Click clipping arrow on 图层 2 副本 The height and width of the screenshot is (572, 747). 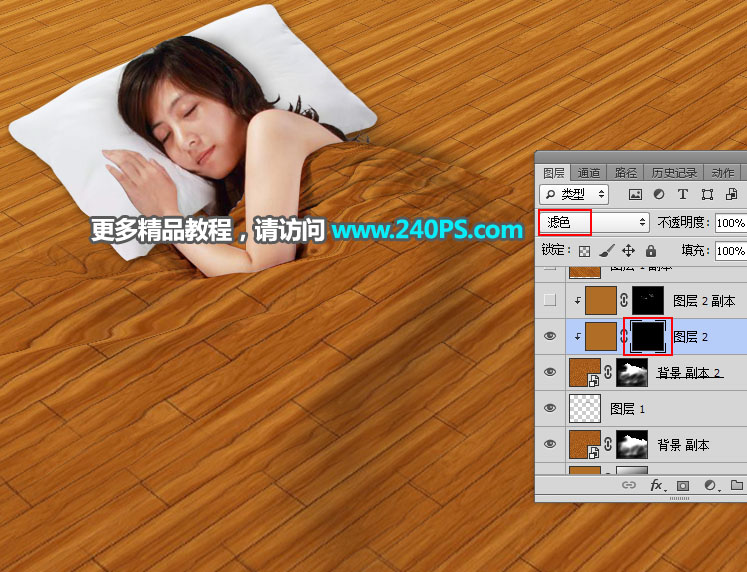click(x=577, y=301)
